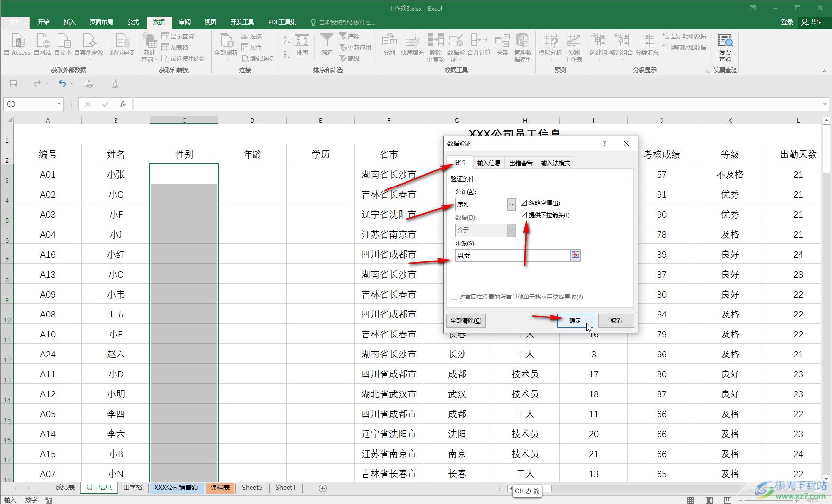Open the 公式 ribbon tab
Viewport: 832px width, 504px height.
click(133, 22)
